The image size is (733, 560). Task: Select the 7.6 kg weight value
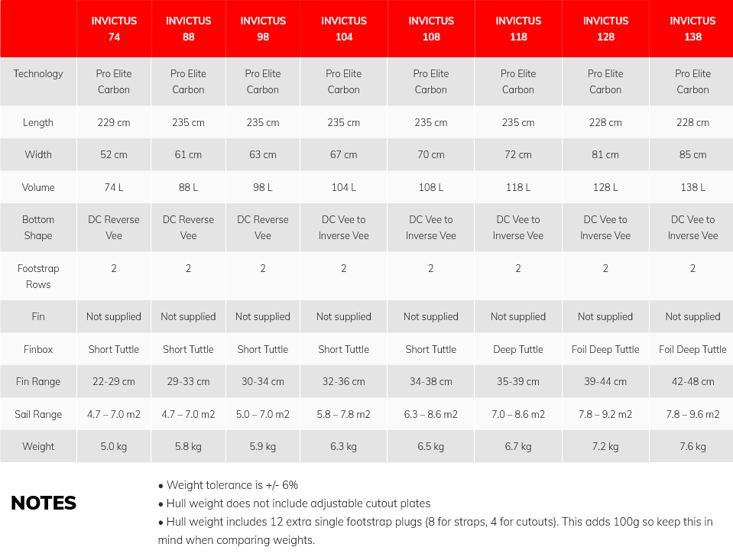(x=692, y=446)
